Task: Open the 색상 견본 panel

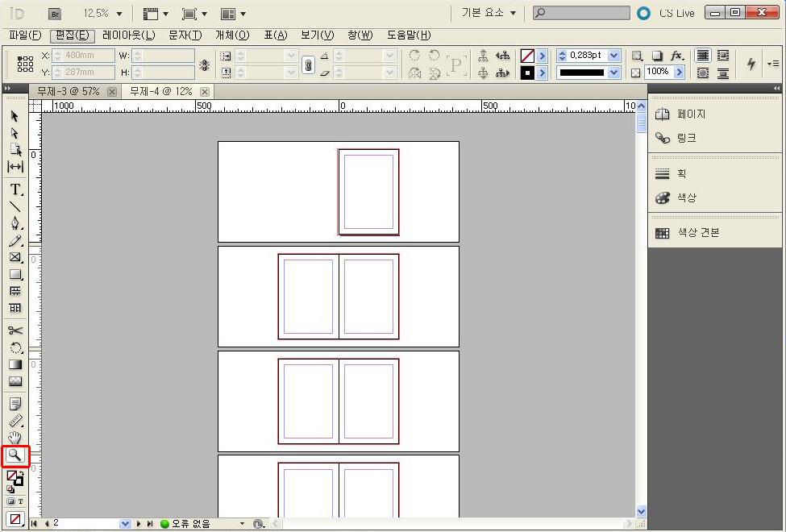Action: tap(698, 233)
